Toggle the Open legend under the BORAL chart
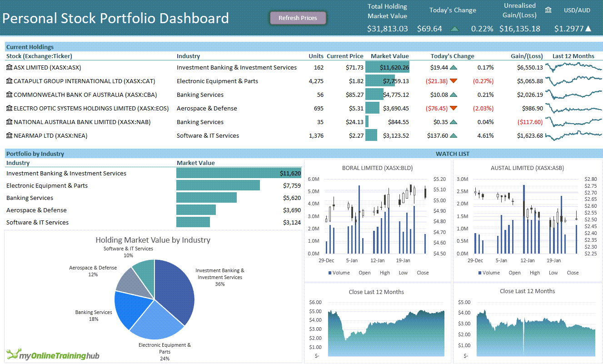Image resolution: width=603 pixels, height=364 pixels. tap(364, 272)
